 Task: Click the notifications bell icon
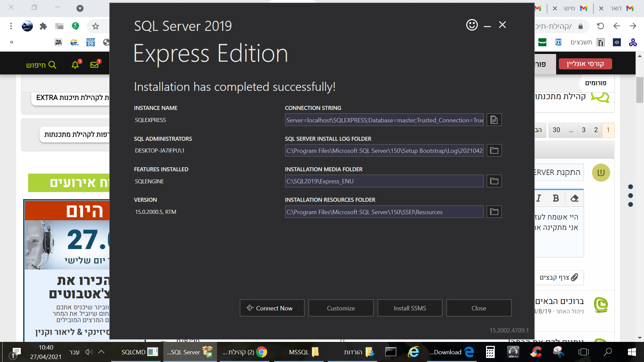click(x=75, y=65)
